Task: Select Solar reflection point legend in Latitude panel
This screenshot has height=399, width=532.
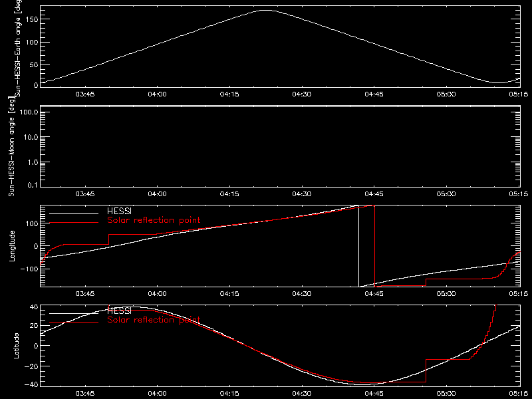Action: click(x=154, y=320)
